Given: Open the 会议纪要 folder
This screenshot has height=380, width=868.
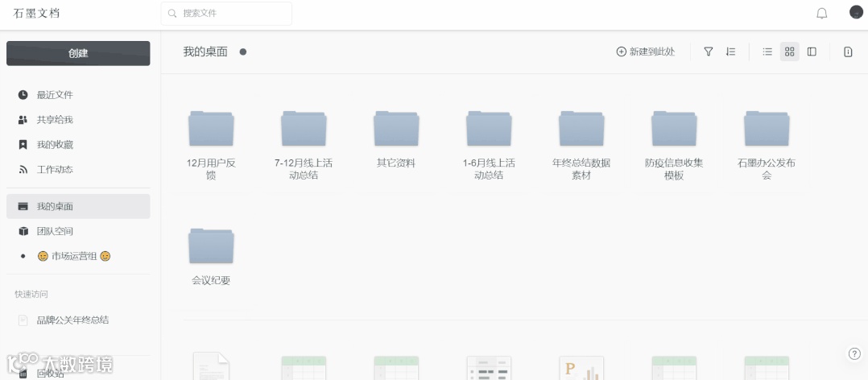Looking at the screenshot, I should pyautogui.click(x=211, y=257).
